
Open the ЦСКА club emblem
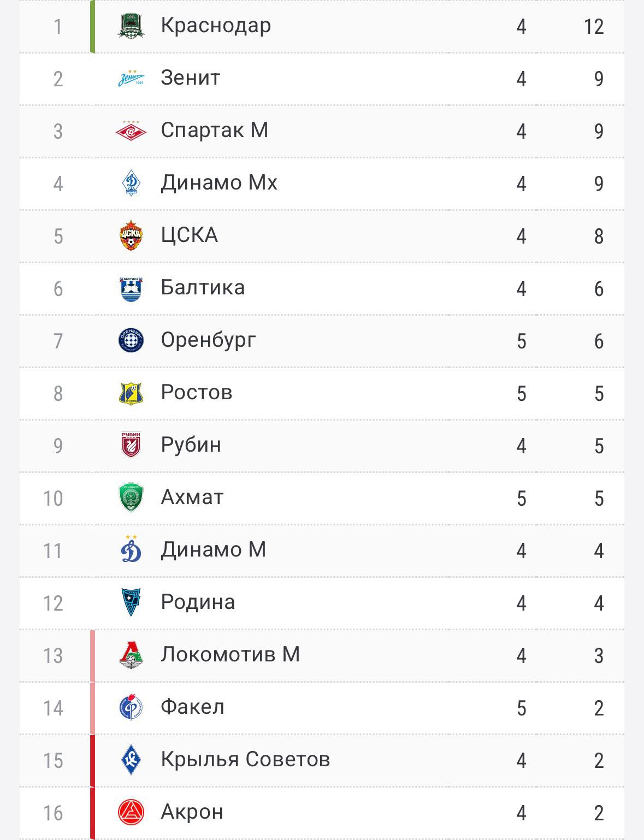point(131,235)
